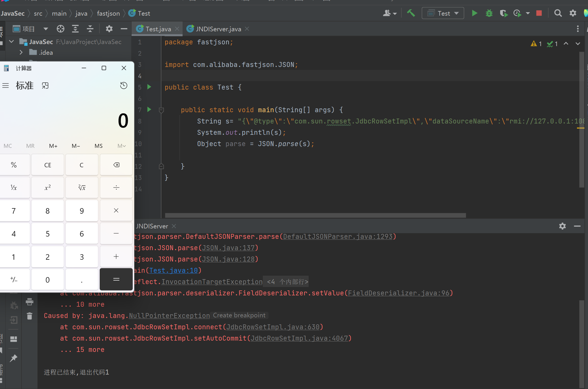Click the Debug bug icon
The width and height of the screenshot is (588, 389).
(489, 13)
